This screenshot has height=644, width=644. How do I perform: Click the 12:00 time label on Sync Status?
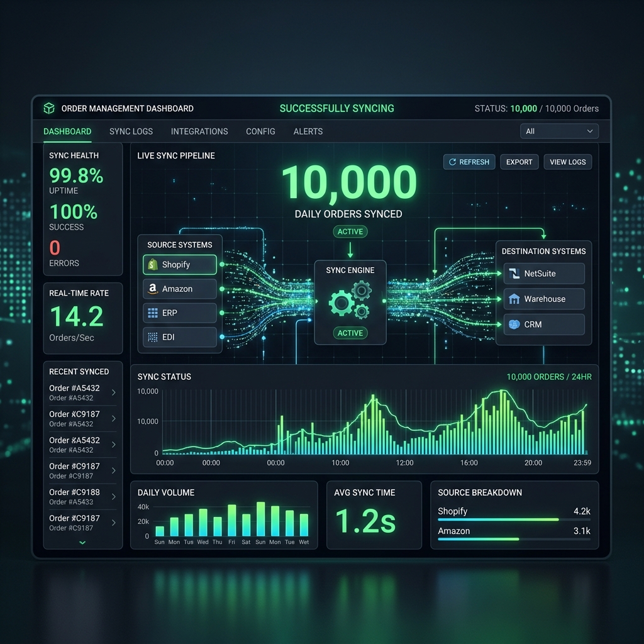coord(404,463)
